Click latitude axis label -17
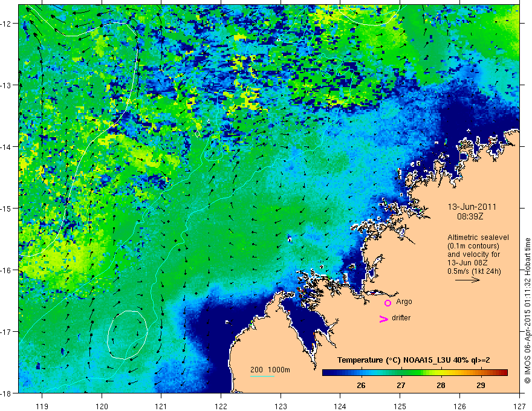Screen dimensions: 532x411 [x=7, y=332]
